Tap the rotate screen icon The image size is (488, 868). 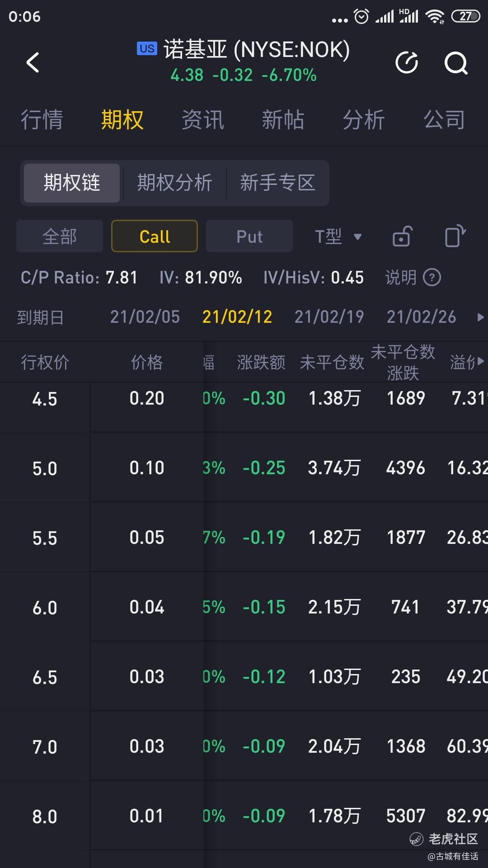pyautogui.click(x=455, y=236)
